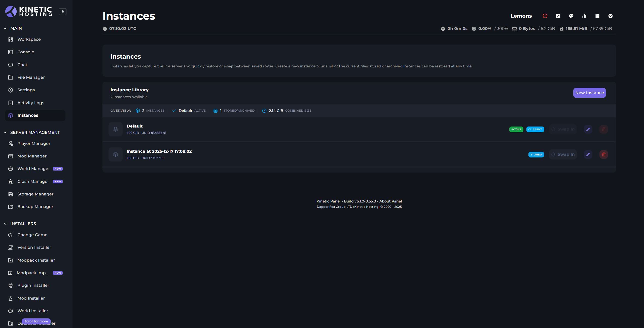Viewport: 644px width, 328px height.
Task: Open the World Manager menu item
Action: (33, 169)
